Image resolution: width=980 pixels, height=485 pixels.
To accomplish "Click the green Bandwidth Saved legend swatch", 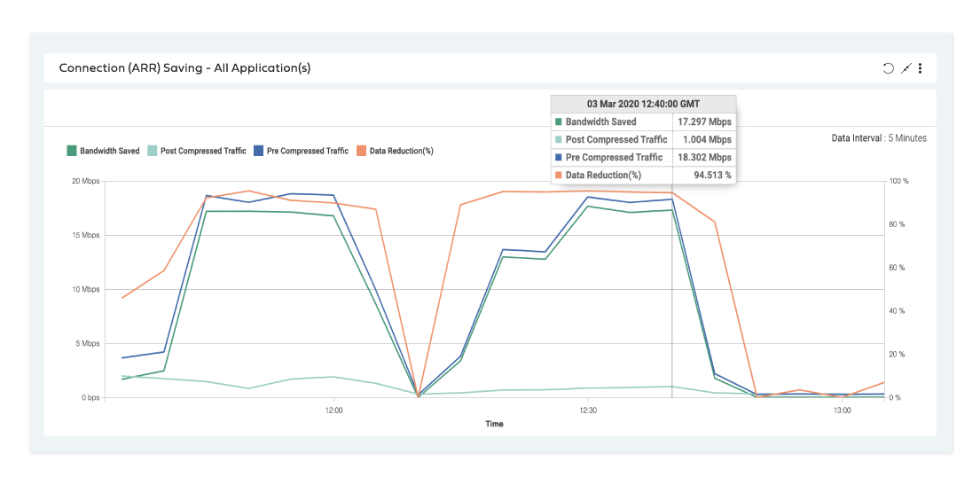I will [71, 151].
